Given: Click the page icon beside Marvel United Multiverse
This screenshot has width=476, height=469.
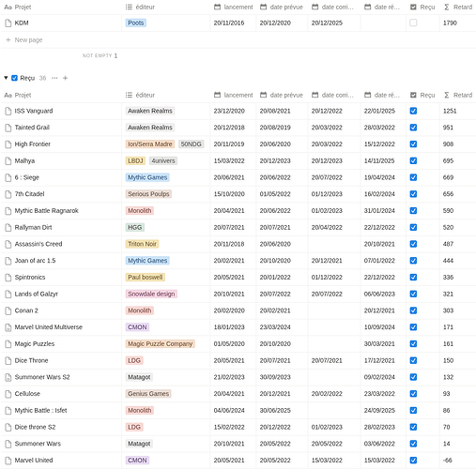Looking at the screenshot, I should pos(8,327).
